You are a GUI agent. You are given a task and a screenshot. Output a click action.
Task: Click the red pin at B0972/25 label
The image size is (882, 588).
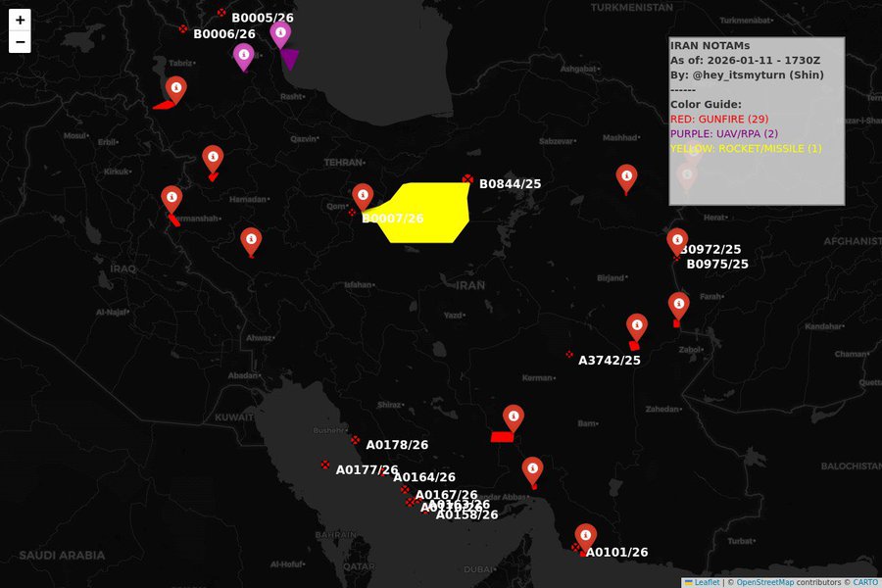point(677,242)
